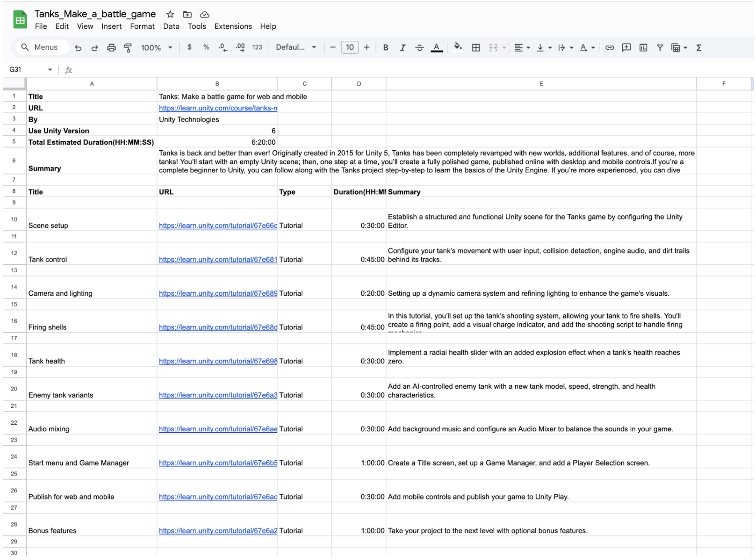Open the Scene setup tutorial link
The image size is (756, 560).
coord(218,226)
